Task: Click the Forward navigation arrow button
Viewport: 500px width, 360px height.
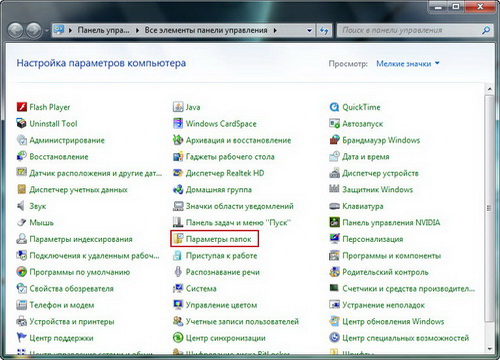Action: [34, 31]
